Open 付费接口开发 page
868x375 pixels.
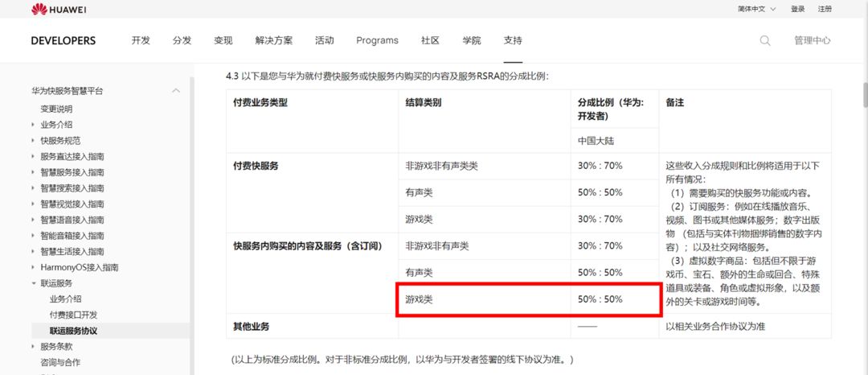73,315
